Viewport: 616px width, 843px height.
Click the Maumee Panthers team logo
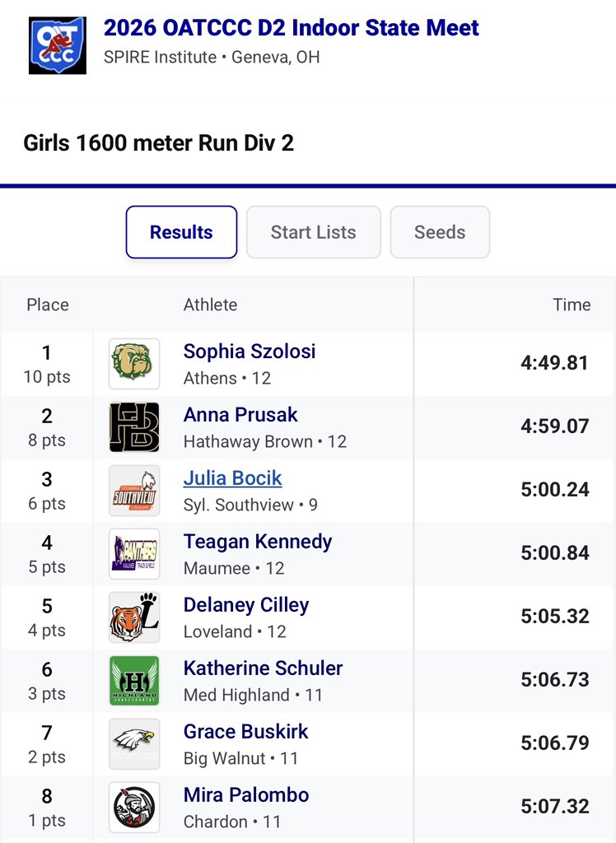coord(134,554)
